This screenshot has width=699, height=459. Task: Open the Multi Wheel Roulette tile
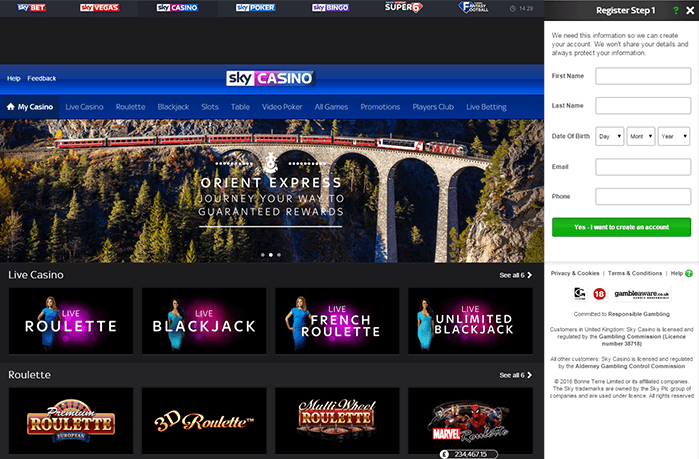337,421
